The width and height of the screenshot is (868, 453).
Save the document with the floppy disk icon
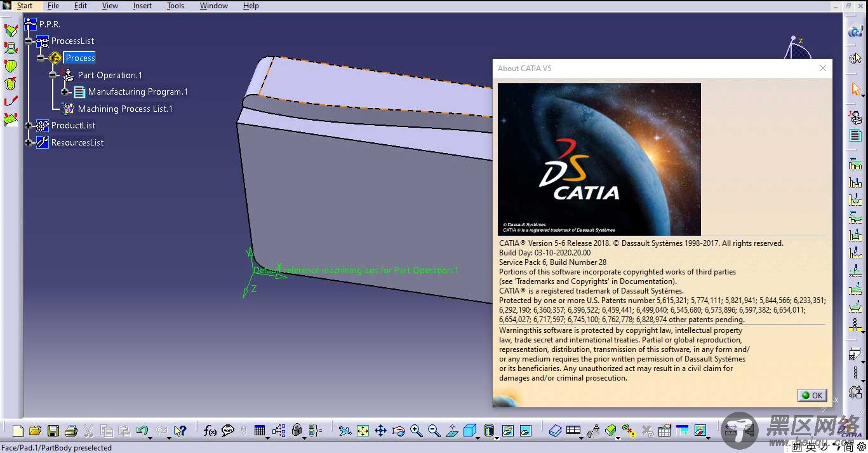point(53,431)
